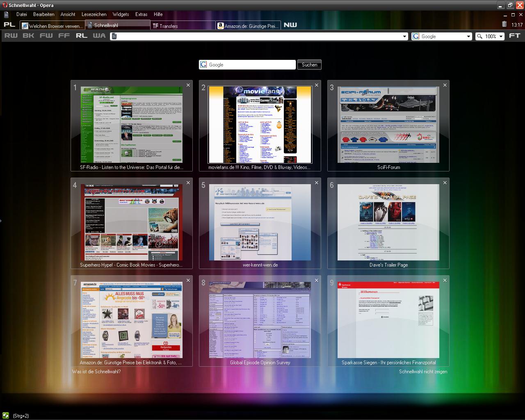Screen dimensions: 525x420
Task: Expand the address bar dropdown
Action: (x=405, y=37)
